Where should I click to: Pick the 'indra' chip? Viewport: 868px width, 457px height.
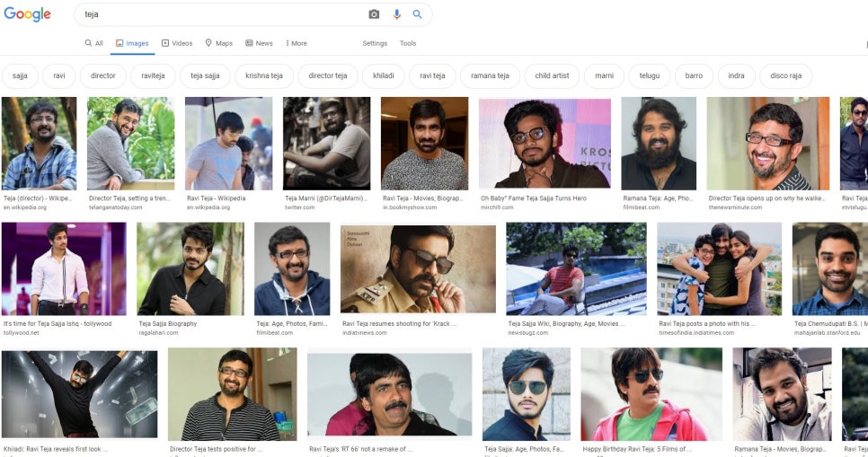pyautogui.click(x=736, y=75)
